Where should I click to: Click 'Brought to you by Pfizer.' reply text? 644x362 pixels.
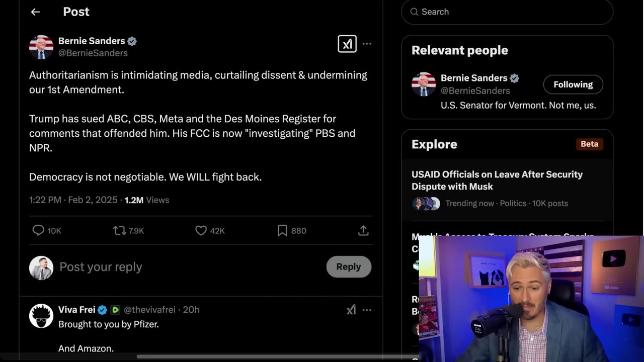coord(109,324)
